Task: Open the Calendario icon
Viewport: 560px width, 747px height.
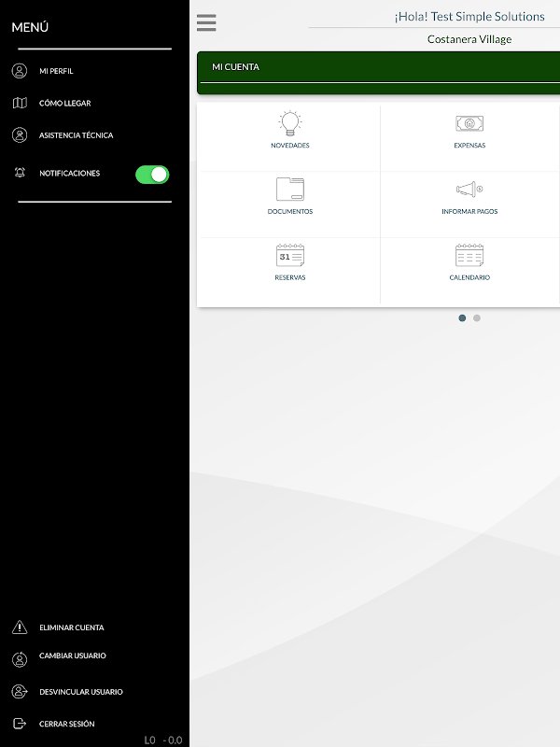Action: click(469, 255)
